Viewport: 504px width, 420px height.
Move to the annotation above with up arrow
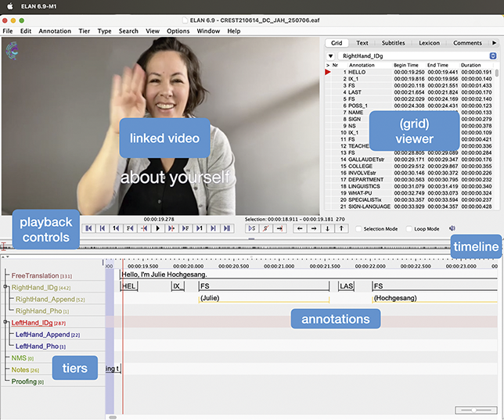341,228
